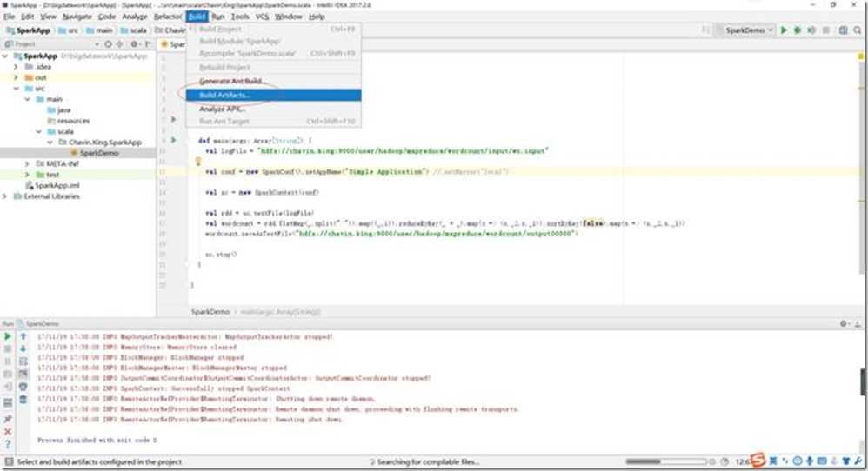
Task: Toggle soft-wrap in Run console
Action: 23,361
